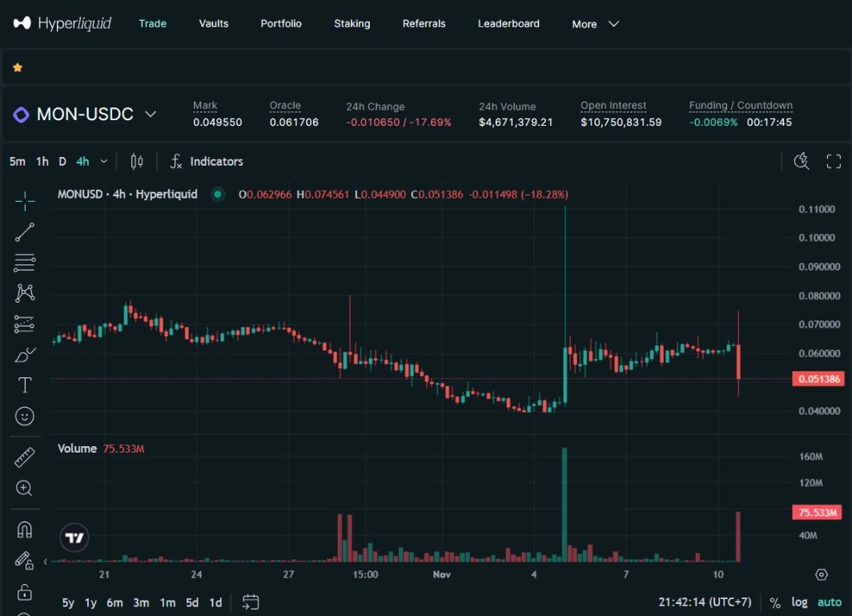This screenshot has width=852, height=616.
Task: Select the 1d date range
Action: pos(215,602)
